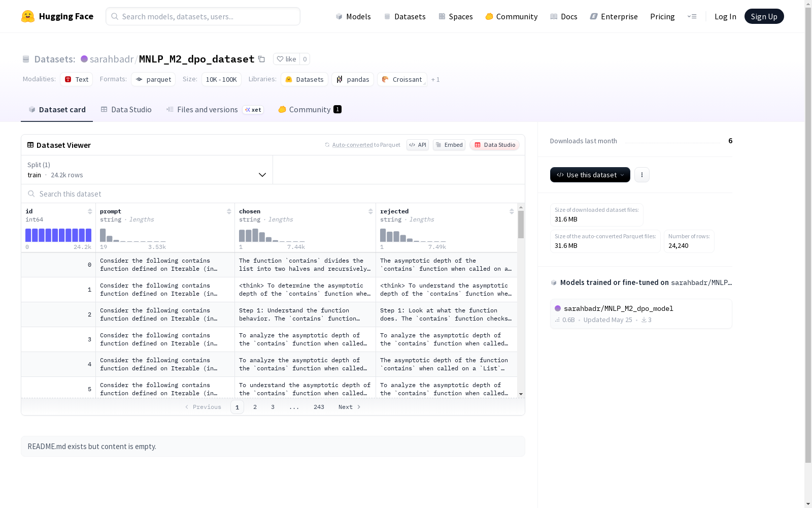Select the parquet format tag
This screenshot has height=508, width=812.
coord(153,79)
